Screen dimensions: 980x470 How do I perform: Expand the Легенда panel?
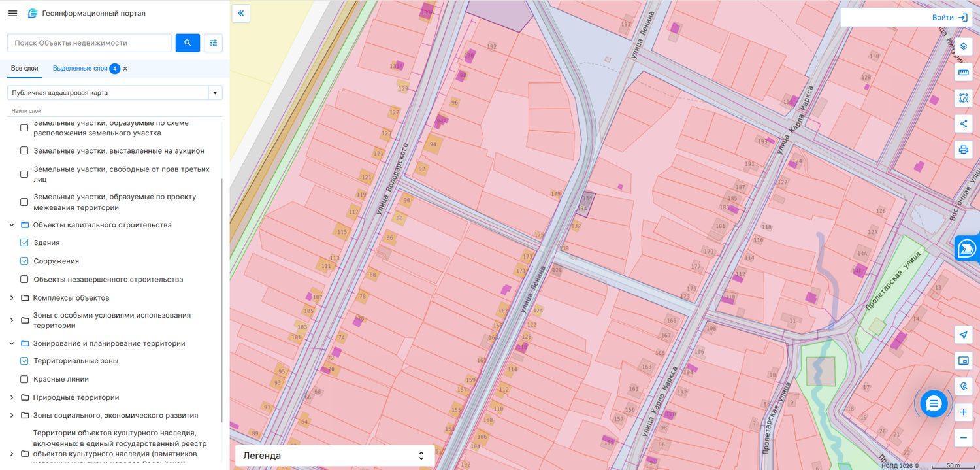(335, 456)
